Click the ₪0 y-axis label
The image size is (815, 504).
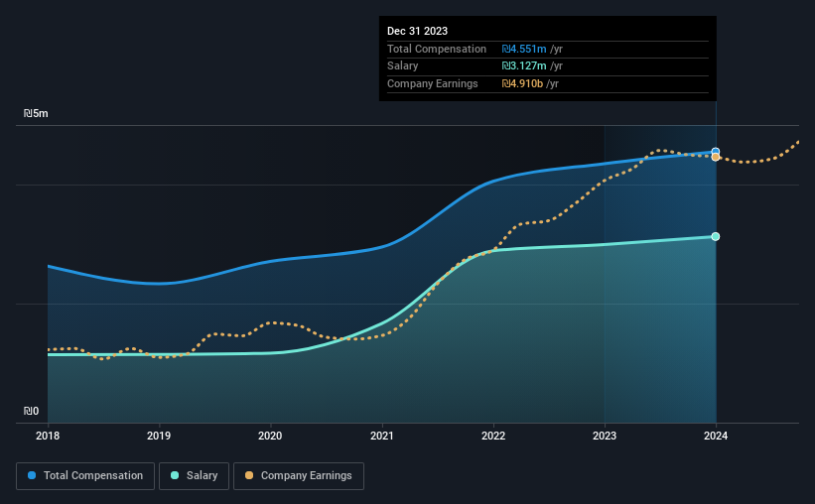(x=31, y=411)
